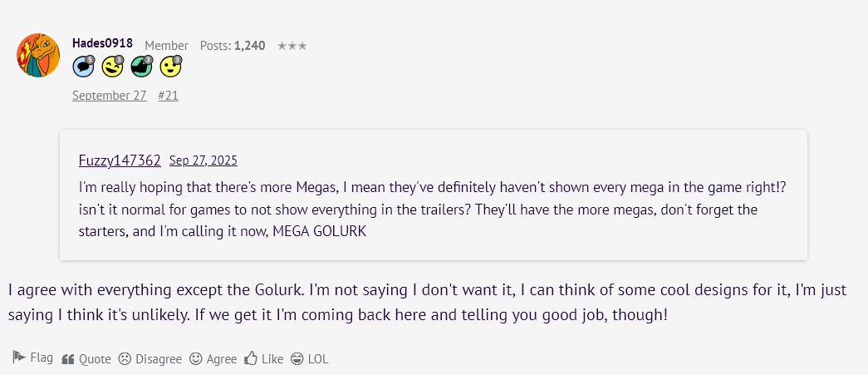
Task: Click the quoted MEGA GOLURK text block
Action: click(432, 208)
